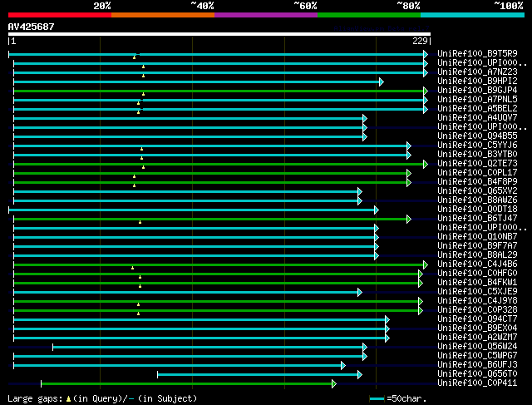Click the UniRef100_C4J9Y8 text
532x405 pixels.
pyautogui.click(x=477, y=300)
